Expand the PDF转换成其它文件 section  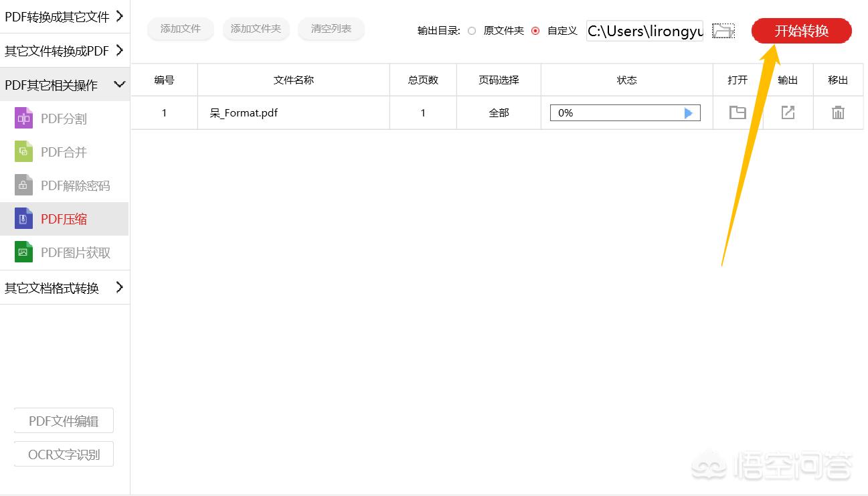click(65, 16)
